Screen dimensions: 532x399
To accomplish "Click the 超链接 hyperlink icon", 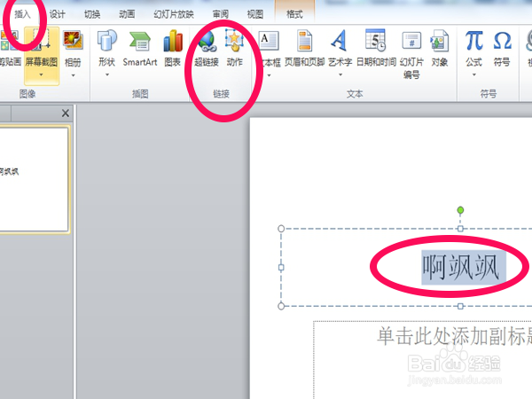I will click(x=207, y=41).
